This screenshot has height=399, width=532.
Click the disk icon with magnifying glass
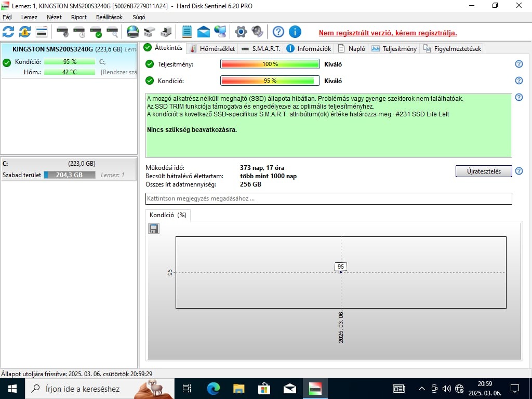tap(112, 32)
